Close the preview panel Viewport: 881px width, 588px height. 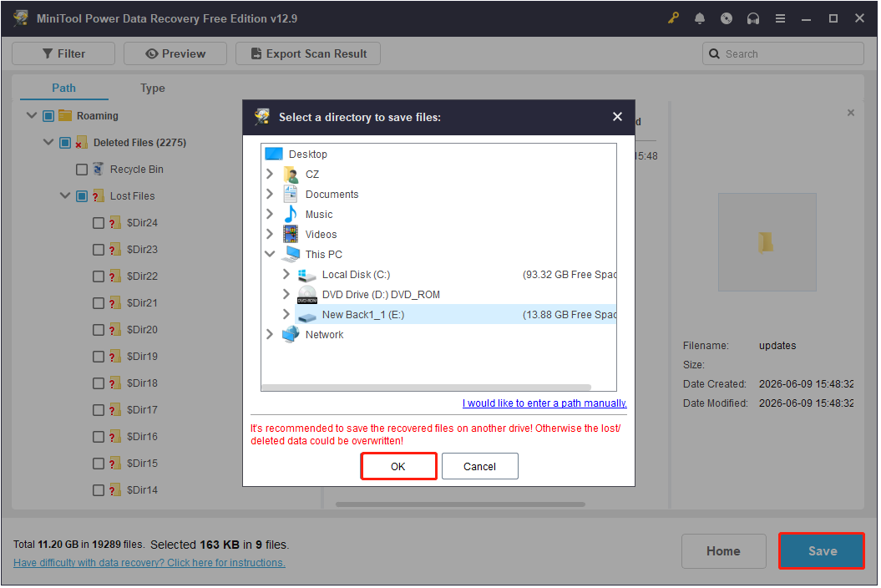(x=853, y=113)
